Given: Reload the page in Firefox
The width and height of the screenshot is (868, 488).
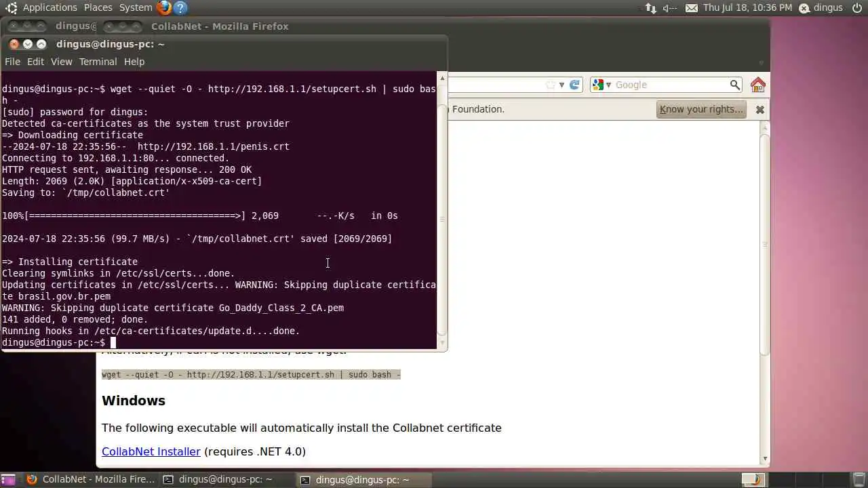Looking at the screenshot, I should (x=574, y=85).
